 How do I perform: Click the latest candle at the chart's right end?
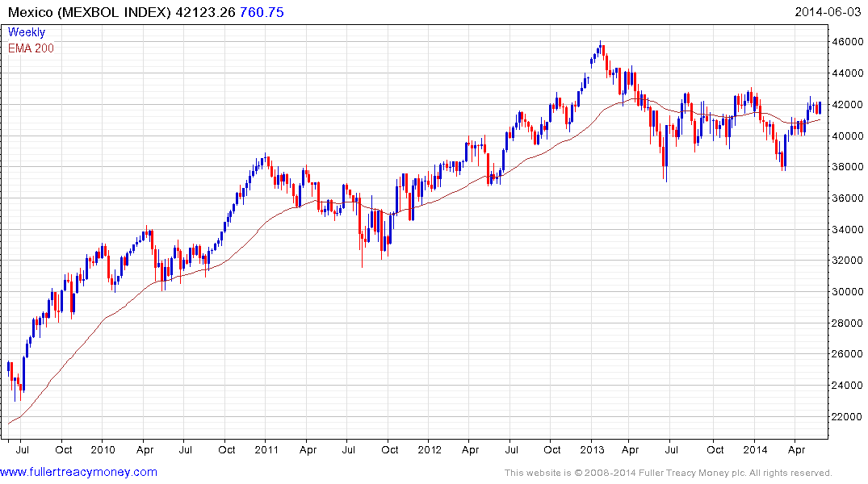click(x=820, y=107)
